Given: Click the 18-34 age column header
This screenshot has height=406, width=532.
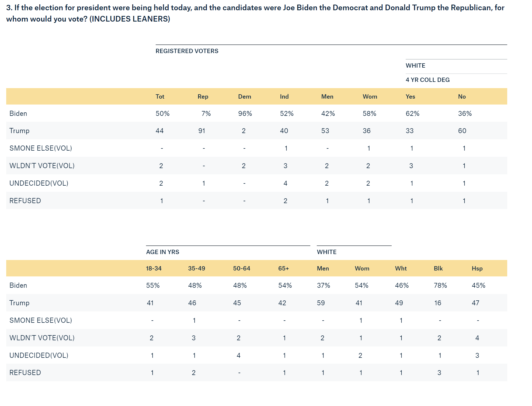Looking at the screenshot, I should tap(154, 268).
